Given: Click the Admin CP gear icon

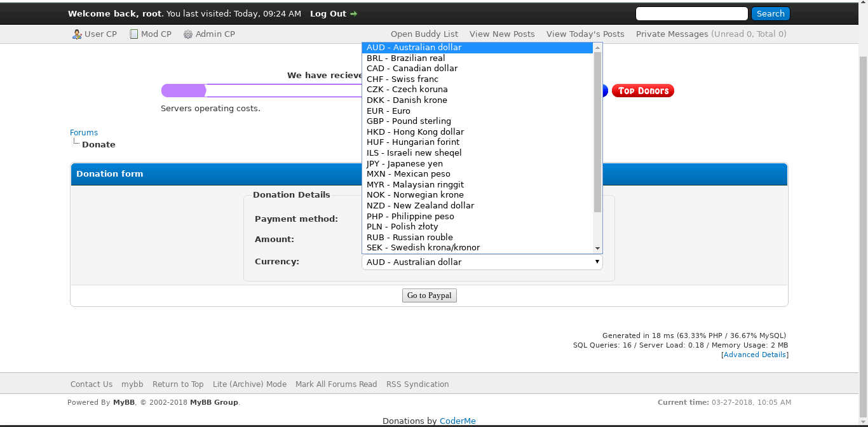Looking at the screenshot, I should tap(188, 34).
